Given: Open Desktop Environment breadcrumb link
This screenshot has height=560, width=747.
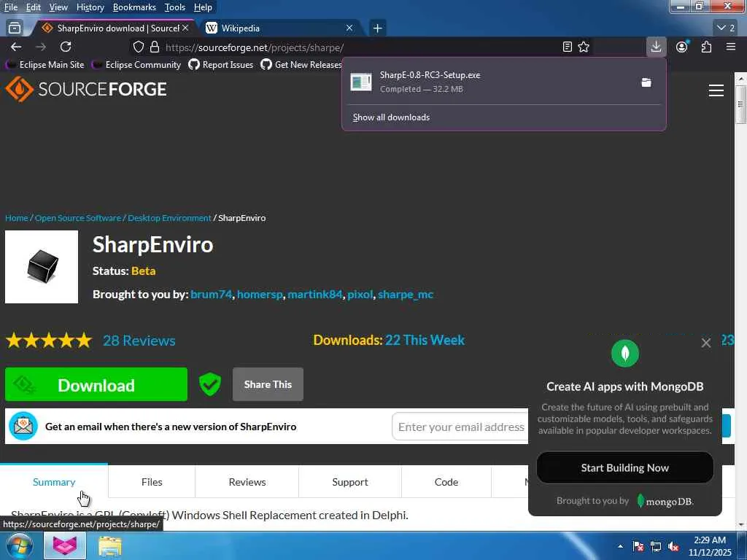Looking at the screenshot, I should [169, 217].
